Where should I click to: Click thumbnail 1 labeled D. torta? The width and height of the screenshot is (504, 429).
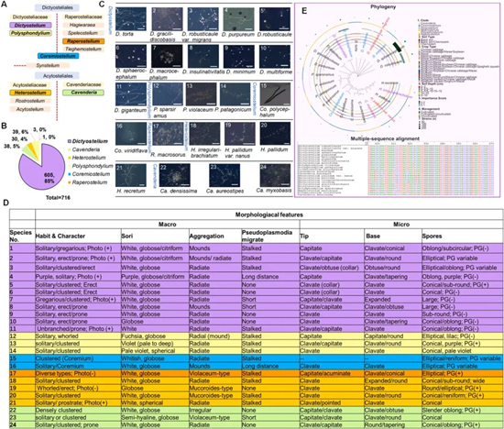point(131,19)
